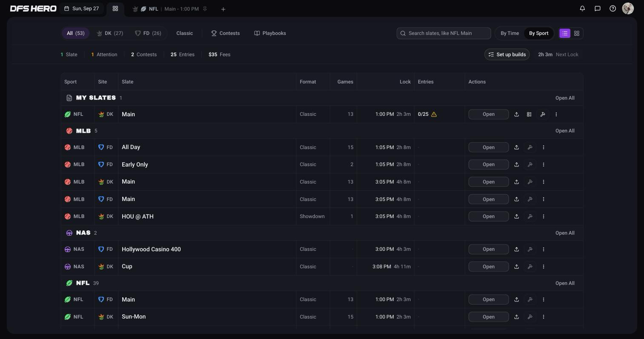
Task: Open the Sun, Sep 27 date picker
Action: pos(82,9)
